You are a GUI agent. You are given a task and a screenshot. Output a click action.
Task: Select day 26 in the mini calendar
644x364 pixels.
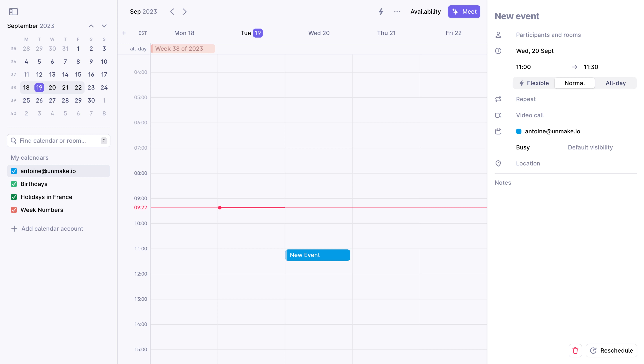point(39,100)
